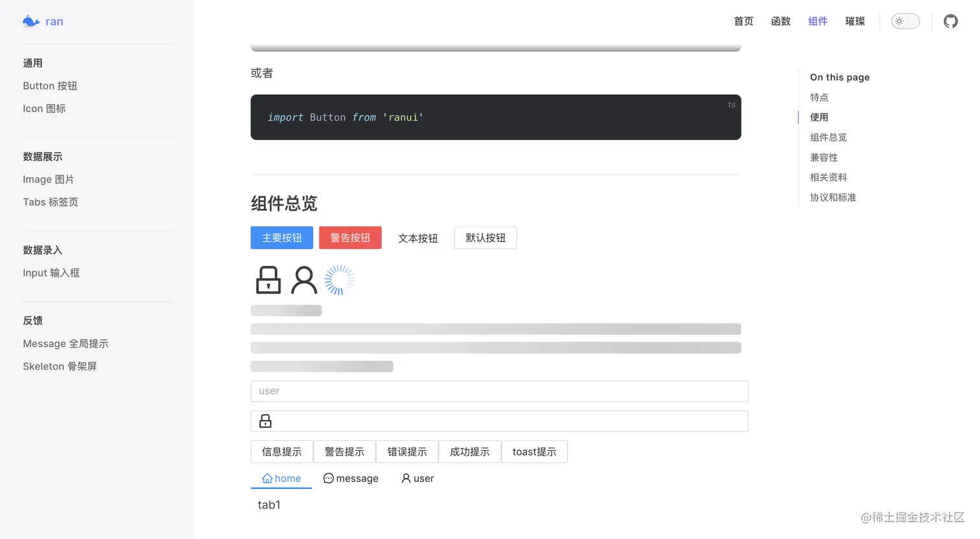Open Icon 图标 in the sidebar
Screen dimensions: 980x539
(44, 108)
